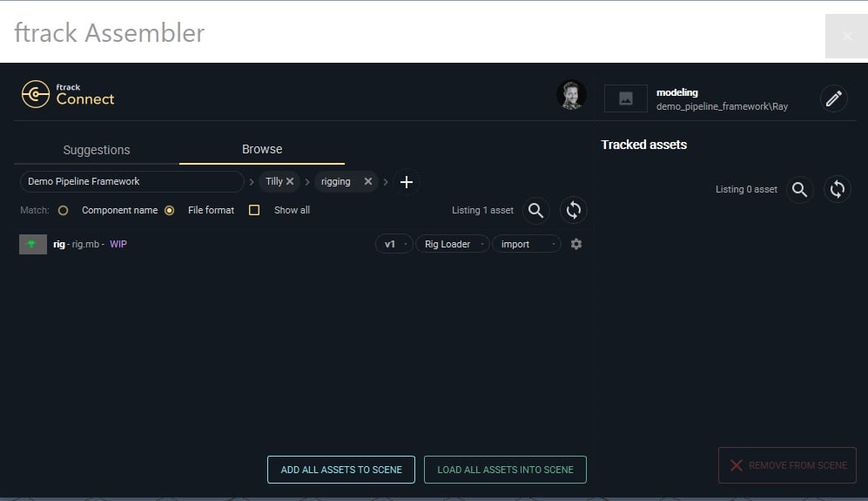Click Add All Assets To Scene
Screen dimensions: 868x501
coord(341,470)
